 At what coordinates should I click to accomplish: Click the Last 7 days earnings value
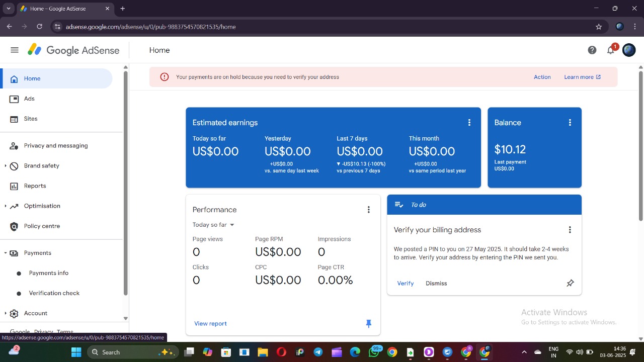[x=359, y=151]
